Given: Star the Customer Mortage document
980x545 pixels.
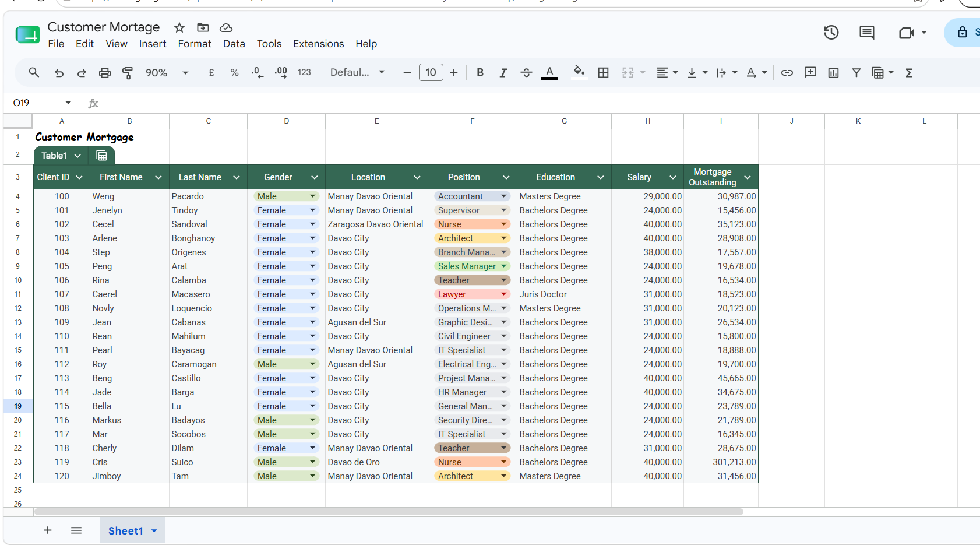Looking at the screenshot, I should [179, 27].
